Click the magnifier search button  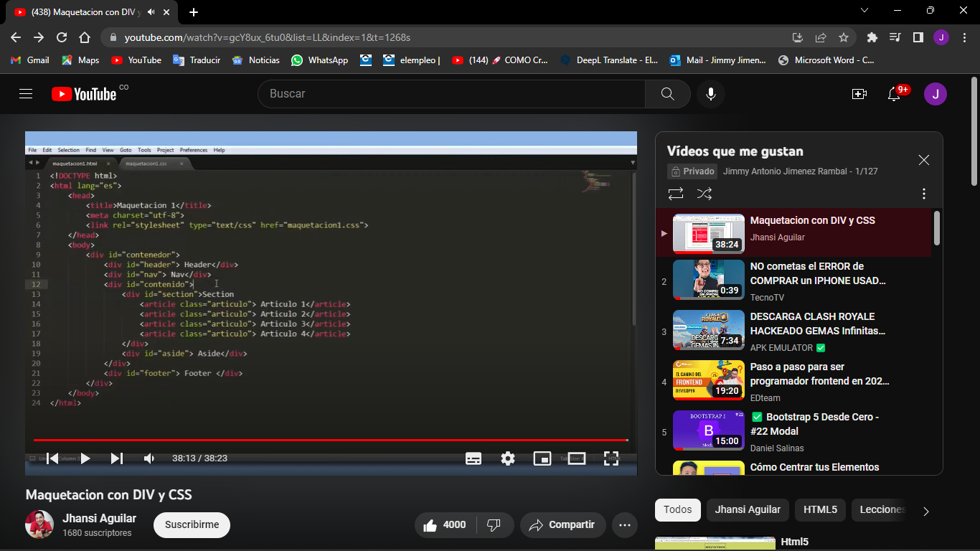pos(667,94)
